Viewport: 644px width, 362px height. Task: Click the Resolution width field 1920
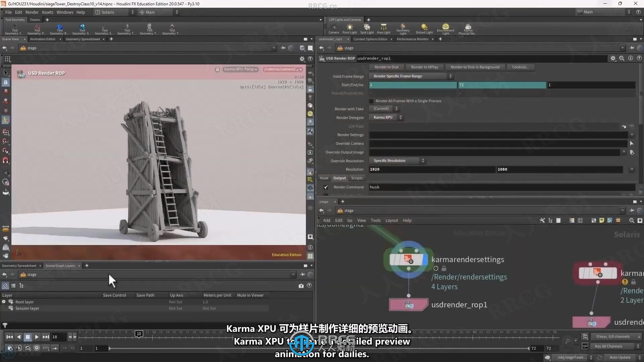tap(432, 169)
